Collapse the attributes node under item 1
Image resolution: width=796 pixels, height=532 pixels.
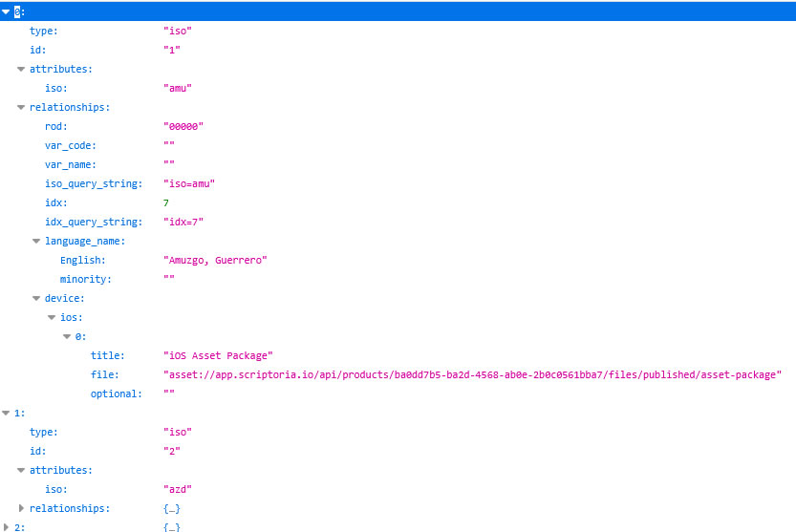point(22,470)
